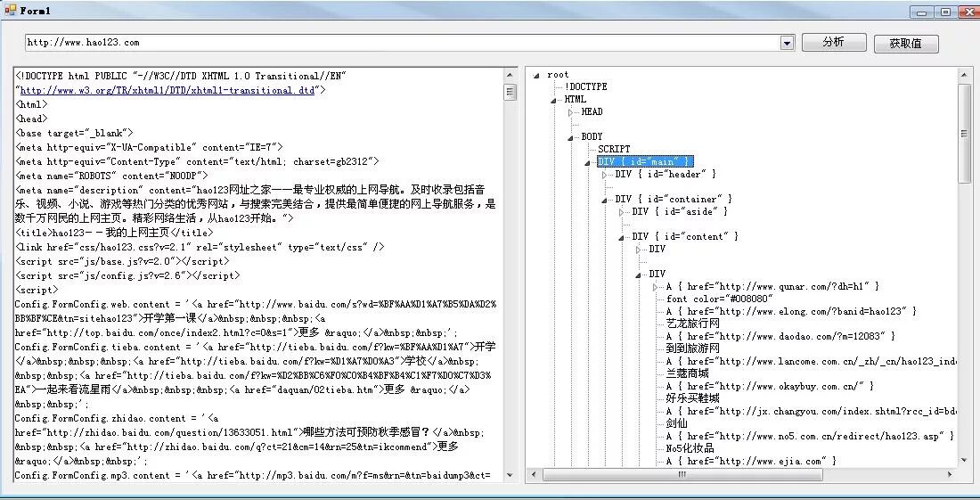Select the 兰蔻商城 text node
This screenshot has height=500, width=980.
coord(688,373)
